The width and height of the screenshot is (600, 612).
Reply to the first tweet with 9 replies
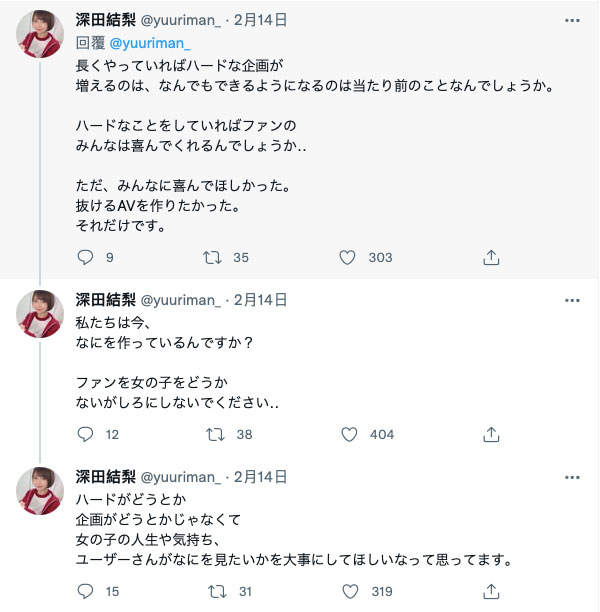coord(85,257)
